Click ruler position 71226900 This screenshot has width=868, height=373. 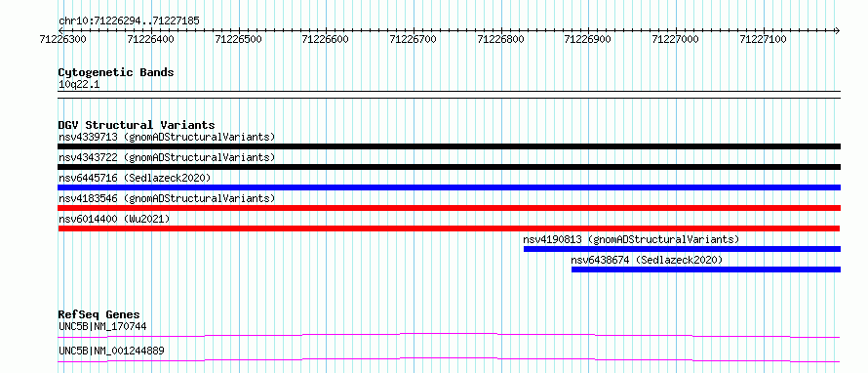pos(587,39)
